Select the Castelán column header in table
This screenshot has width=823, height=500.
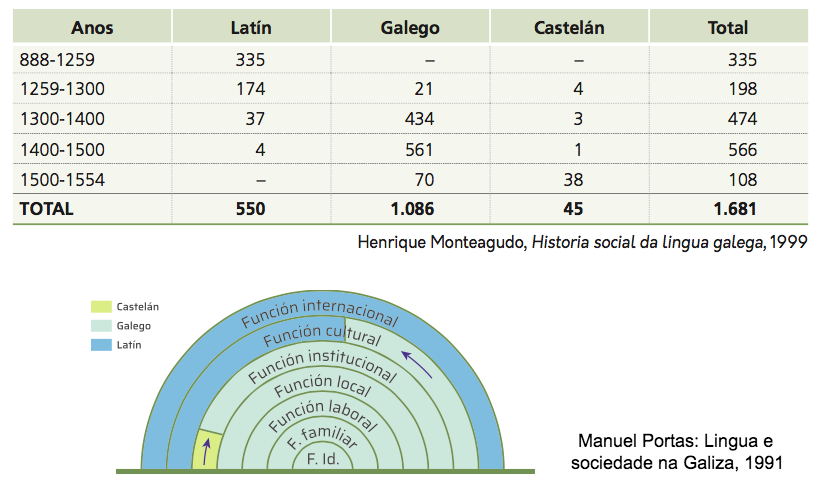click(569, 28)
